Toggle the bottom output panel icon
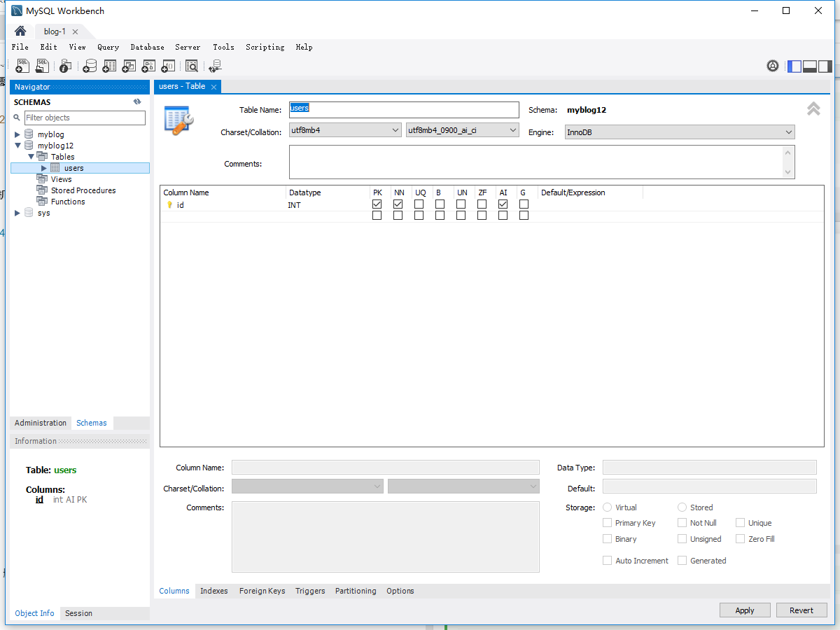Viewport: 840px width, 630px height. pyautogui.click(x=810, y=66)
